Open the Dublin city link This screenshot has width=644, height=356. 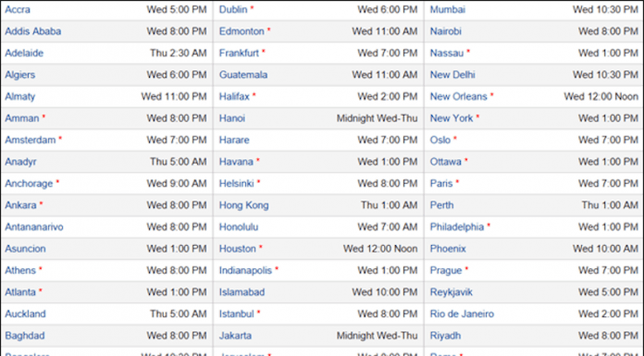click(233, 9)
